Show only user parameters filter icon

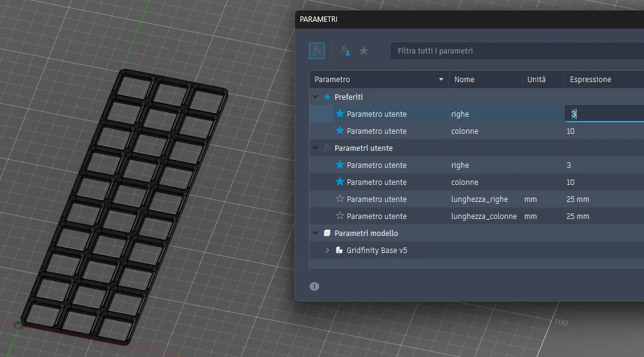pos(345,51)
